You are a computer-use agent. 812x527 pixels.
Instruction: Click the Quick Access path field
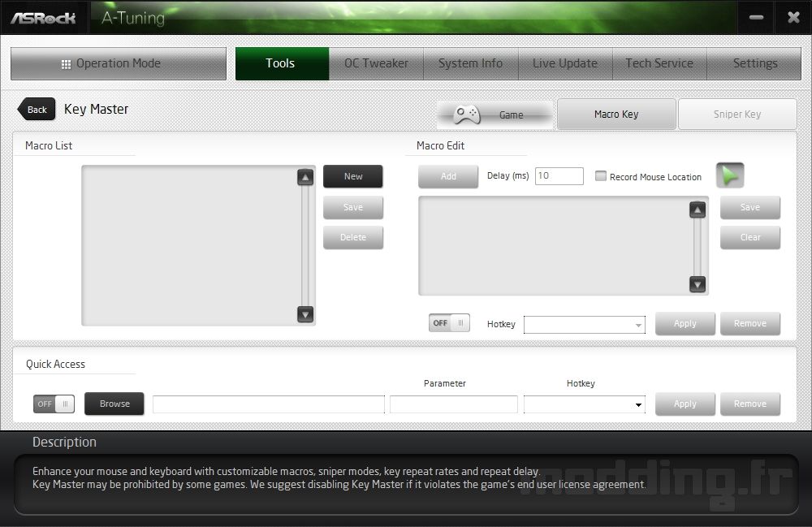coord(269,404)
